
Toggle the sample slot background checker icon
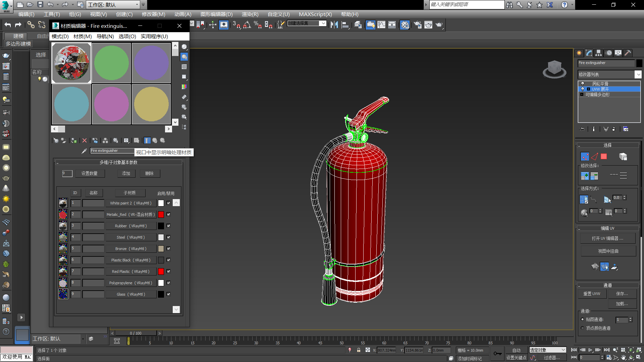click(184, 67)
